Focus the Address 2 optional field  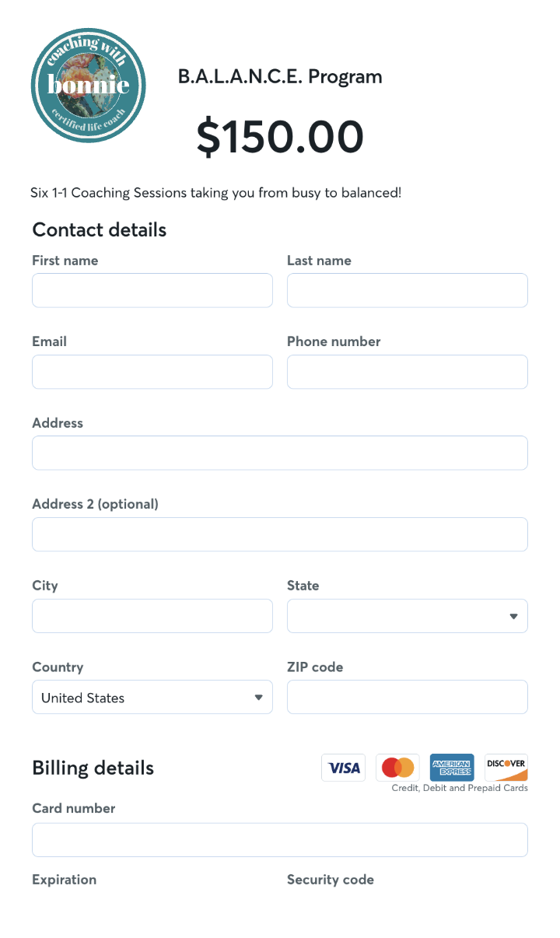[x=279, y=534]
